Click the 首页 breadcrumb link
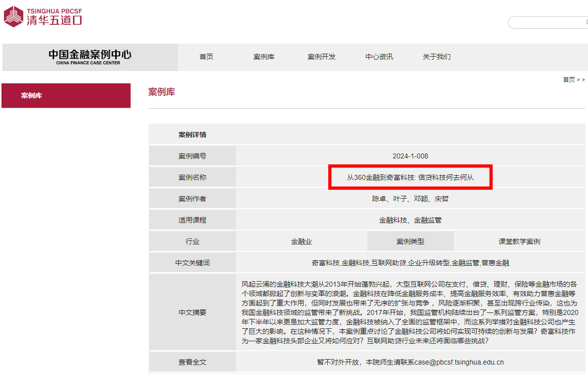588x377 pixels. [569, 79]
